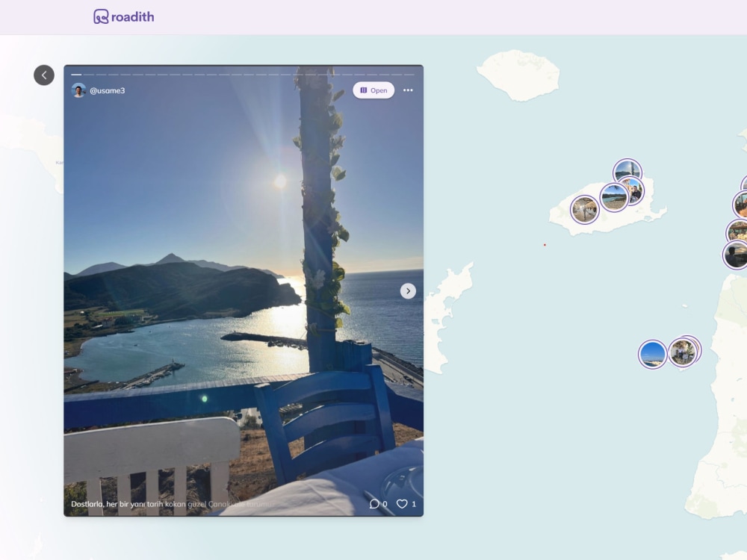
Task: Click the main story photo of the bay
Action: point(244,290)
